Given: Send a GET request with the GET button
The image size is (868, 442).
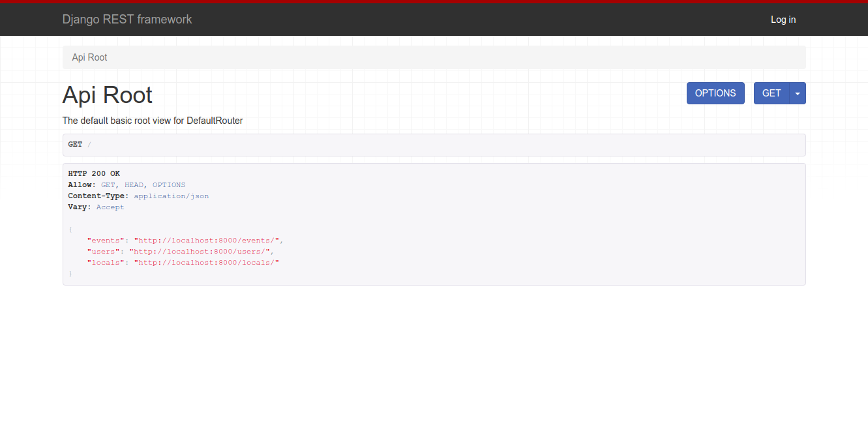Looking at the screenshot, I should 771,93.
